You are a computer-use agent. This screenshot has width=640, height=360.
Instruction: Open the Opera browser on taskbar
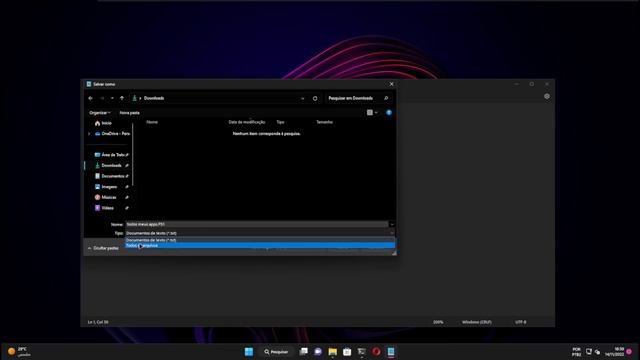(376, 352)
